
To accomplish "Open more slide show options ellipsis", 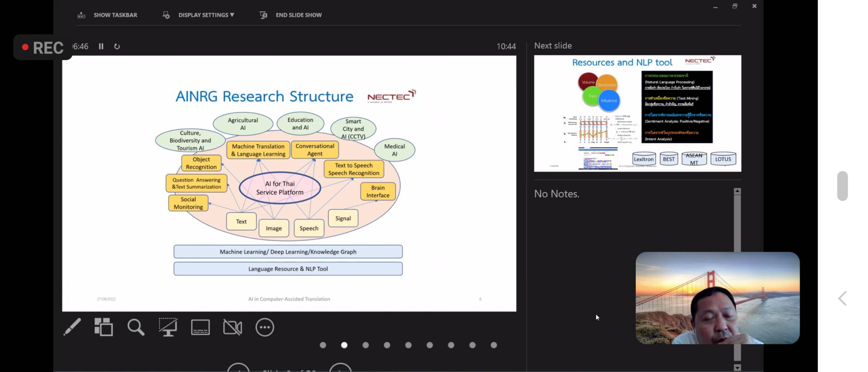I will coord(265,327).
